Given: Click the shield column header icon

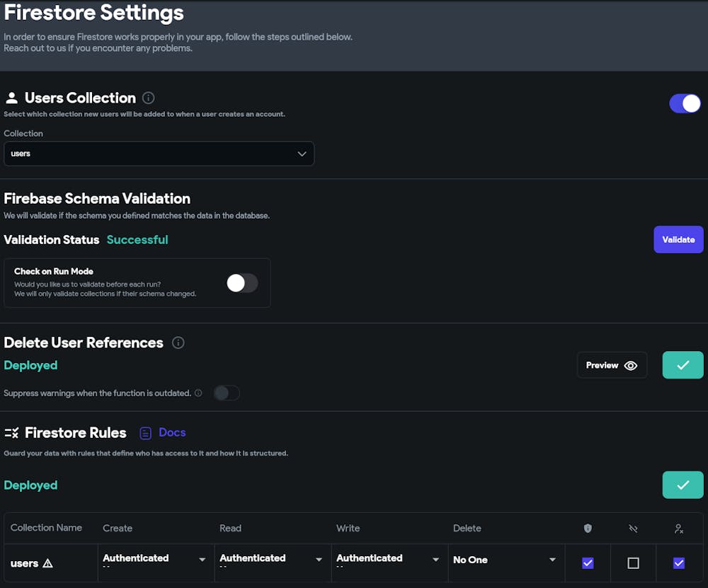Looking at the screenshot, I should tap(588, 528).
